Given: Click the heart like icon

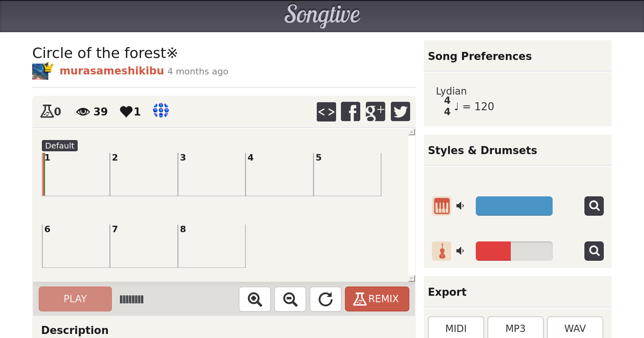Looking at the screenshot, I should click(x=126, y=111).
